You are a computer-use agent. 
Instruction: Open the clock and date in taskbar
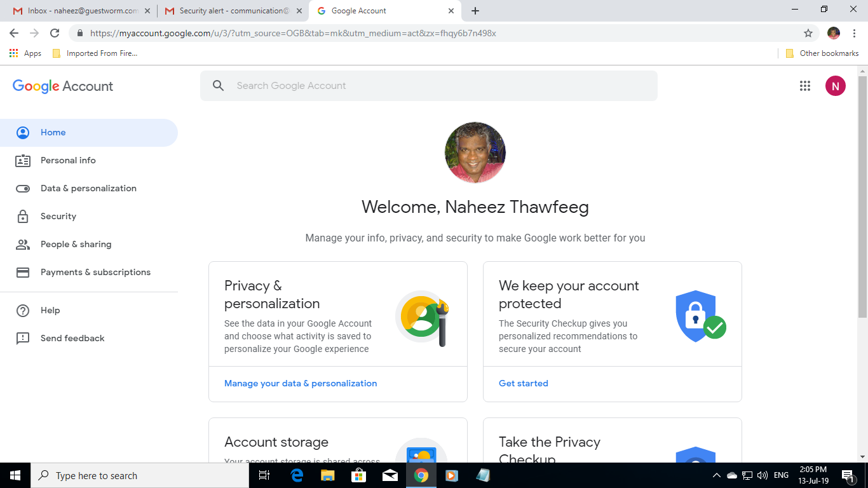point(813,475)
